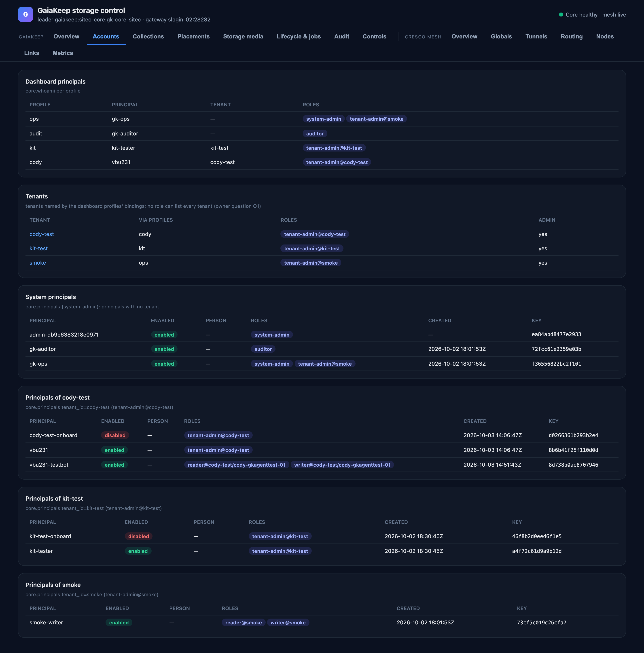The image size is (644, 653).
Task: Open the Cresco Mesh Overview tab
Action: (x=464, y=36)
